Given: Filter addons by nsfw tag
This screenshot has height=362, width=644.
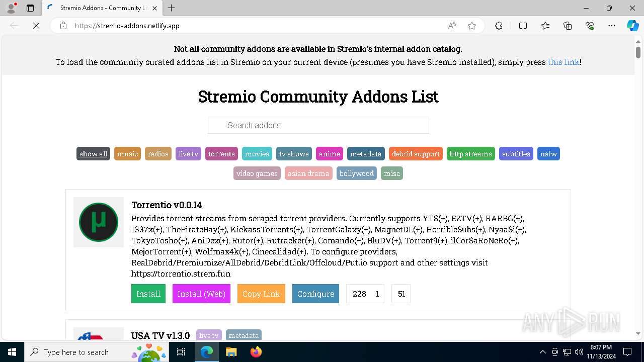Looking at the screenshot, I should tap(548, 154).
